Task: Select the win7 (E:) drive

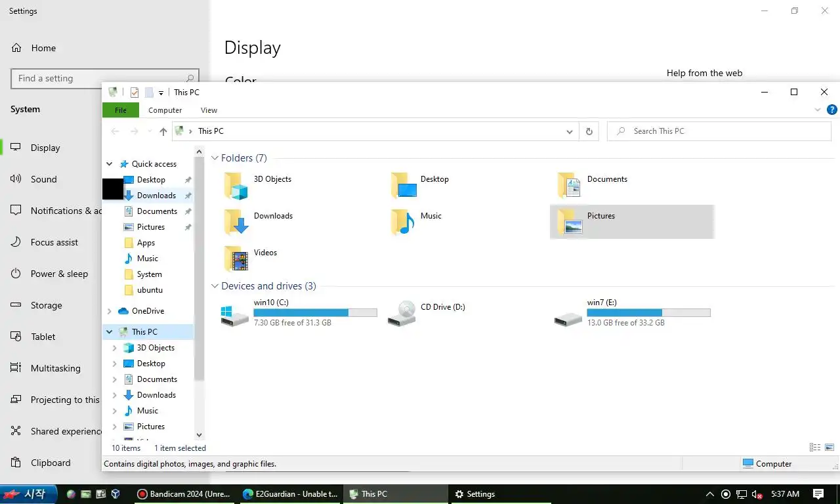Action: tap(632, 312)
